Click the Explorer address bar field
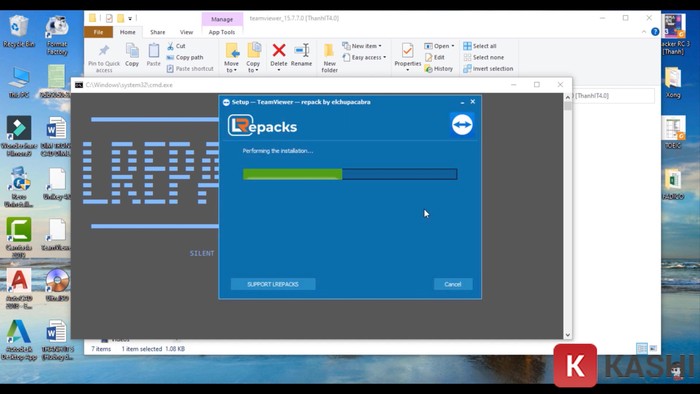The image size is (700, 394). point(612,95)
